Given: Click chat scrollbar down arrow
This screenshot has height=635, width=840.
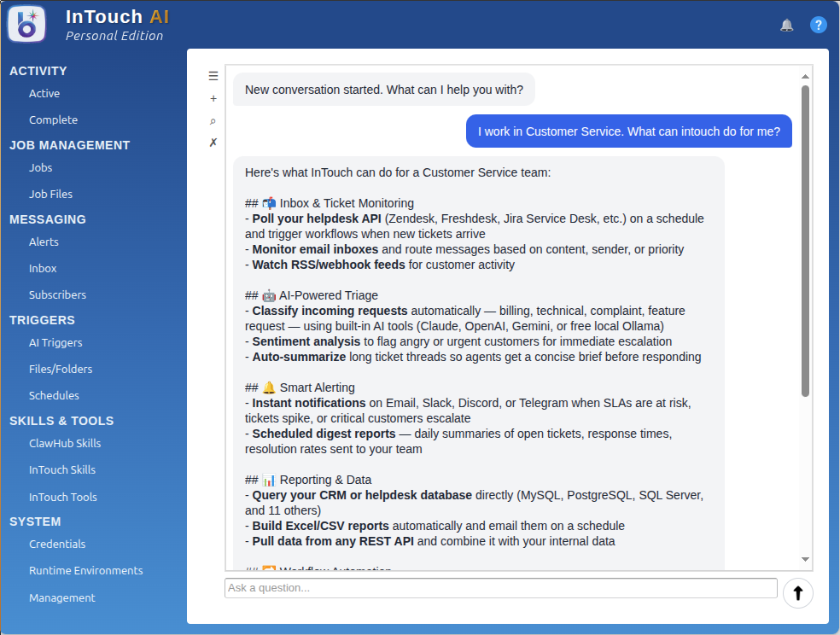Looking at the screenshot, I should pos(805,560).
